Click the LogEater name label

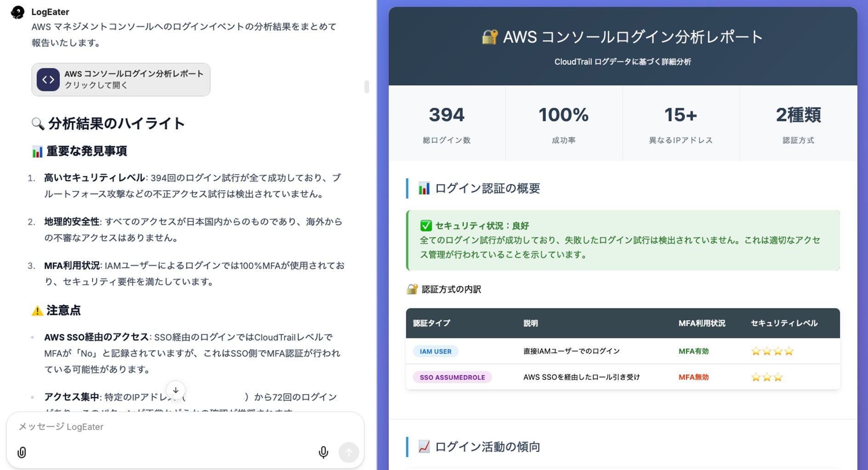point(50,12)
